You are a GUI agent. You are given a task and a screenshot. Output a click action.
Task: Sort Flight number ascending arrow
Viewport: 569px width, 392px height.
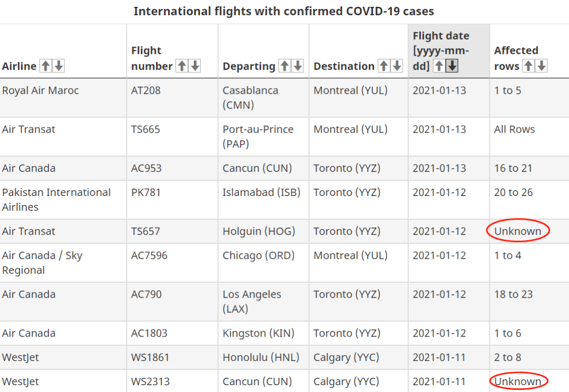(x=182, y=66)
